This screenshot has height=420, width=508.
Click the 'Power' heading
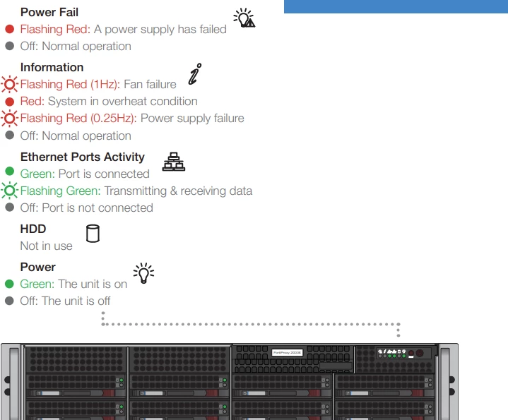[38, 267]
